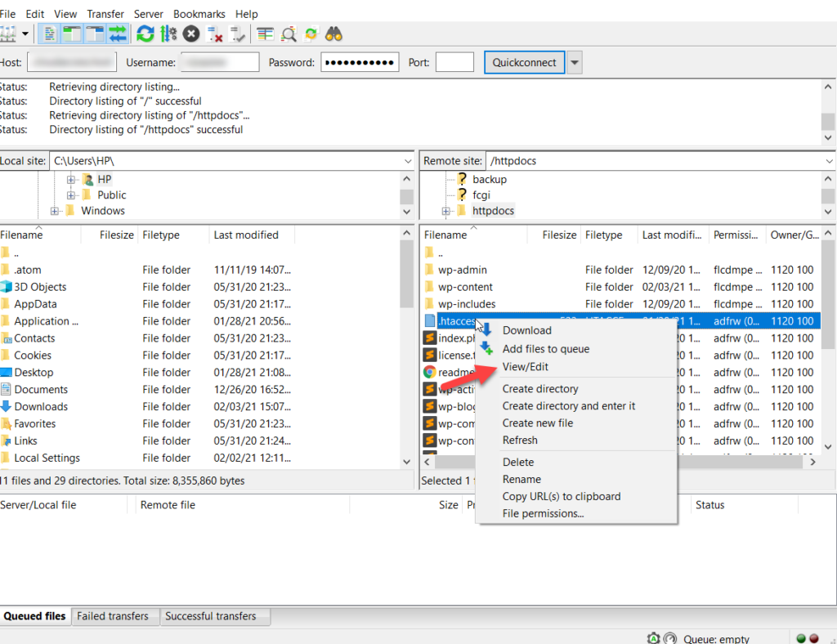Expand the Public folder in local tree
Image resolution: width=837 pixels, height=644 pixels.
[70, 195]
